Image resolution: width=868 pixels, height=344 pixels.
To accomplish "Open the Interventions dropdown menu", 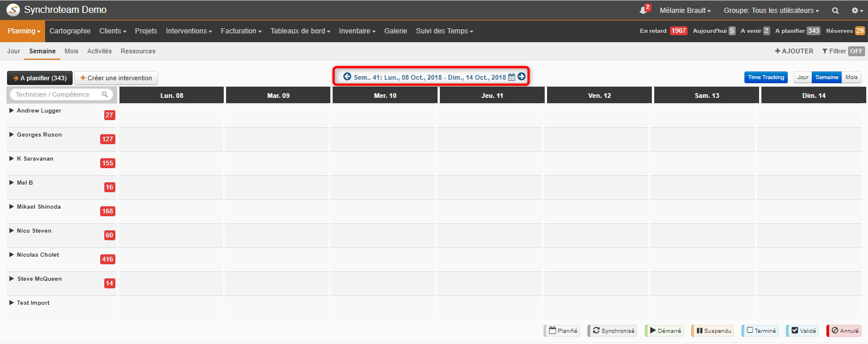I will (189, 31).
